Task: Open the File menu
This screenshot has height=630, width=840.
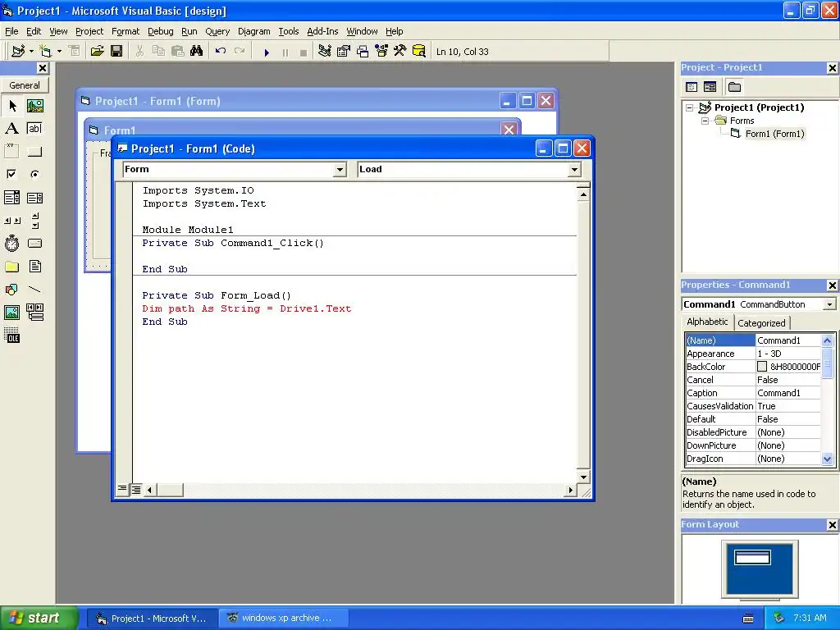Action: [x=11, y=31]
